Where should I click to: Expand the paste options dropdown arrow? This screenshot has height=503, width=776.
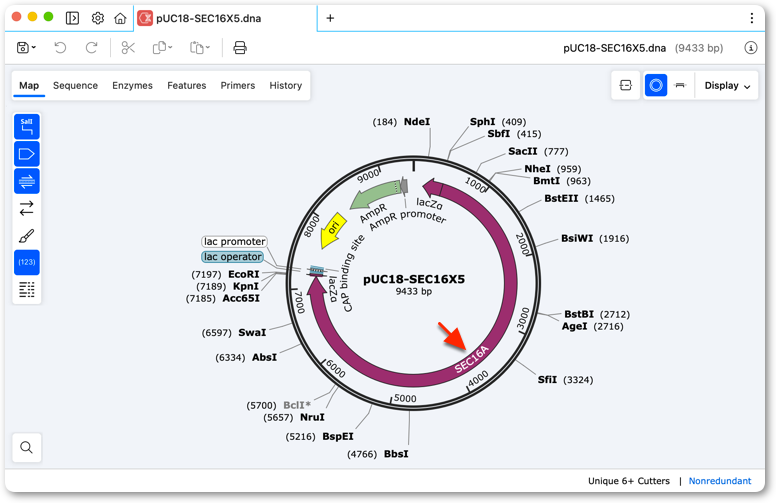(208, 48)
